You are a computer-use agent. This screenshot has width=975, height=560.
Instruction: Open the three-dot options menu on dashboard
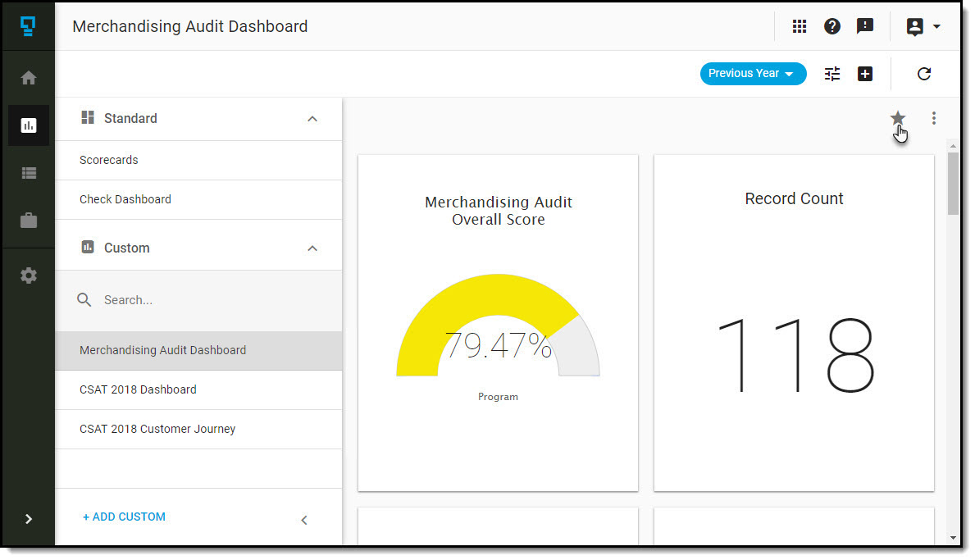(x=934, y=118)
